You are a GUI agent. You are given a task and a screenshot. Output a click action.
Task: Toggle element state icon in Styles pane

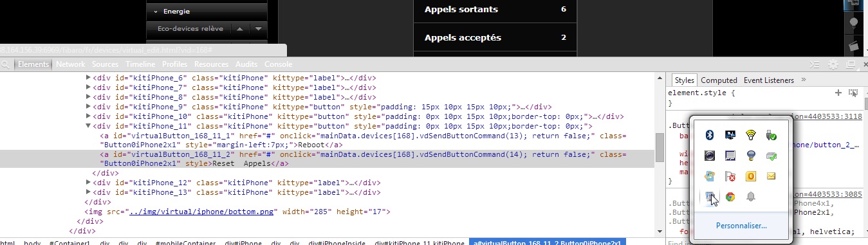(x=853, y=93)
